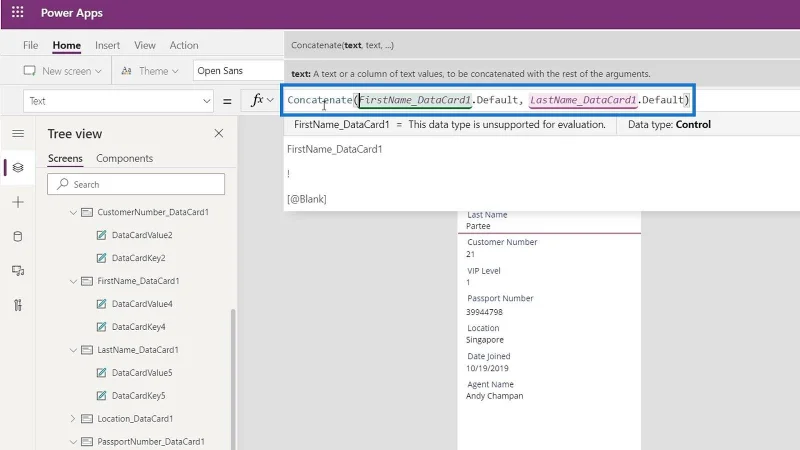Click the New screen dropdown button
The image size is (800, 450).
(63, 71)
